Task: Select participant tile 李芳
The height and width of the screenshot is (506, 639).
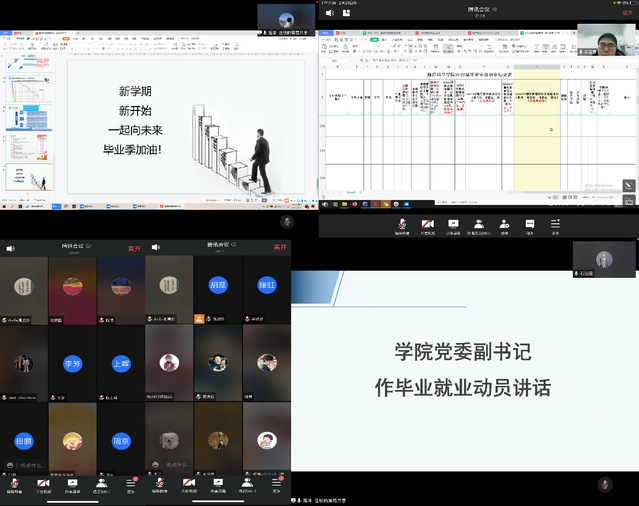Action: coord(72,364)
